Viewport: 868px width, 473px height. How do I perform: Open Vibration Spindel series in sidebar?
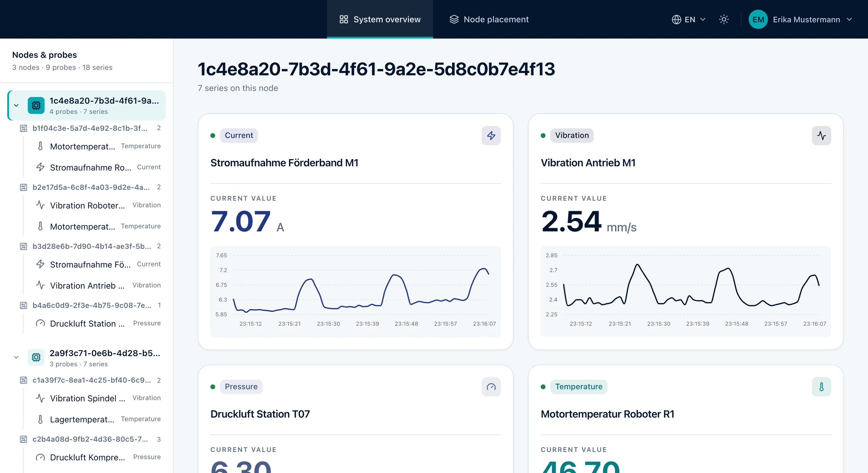(98, 398)
